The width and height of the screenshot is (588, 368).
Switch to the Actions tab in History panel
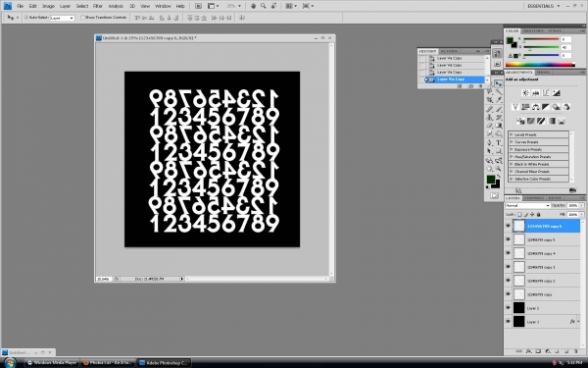(449, 51)
